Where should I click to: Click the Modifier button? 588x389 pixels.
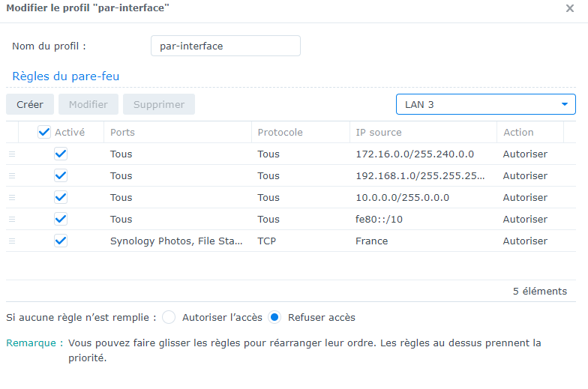[x=88, y=104]
